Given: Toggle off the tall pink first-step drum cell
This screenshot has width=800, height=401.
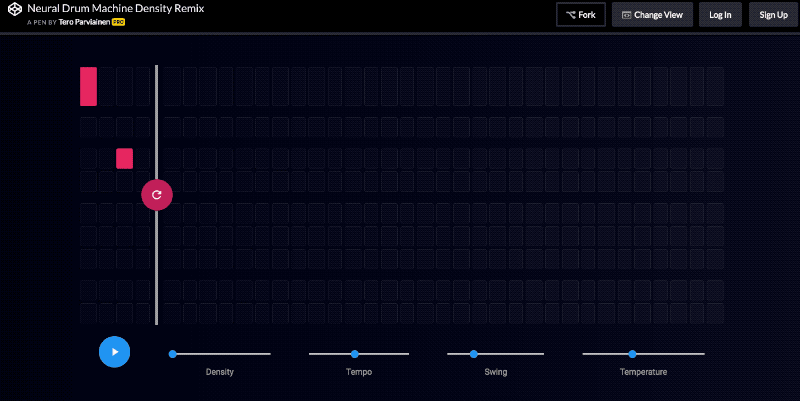Looking at the screenshot, I should (88, 86).
